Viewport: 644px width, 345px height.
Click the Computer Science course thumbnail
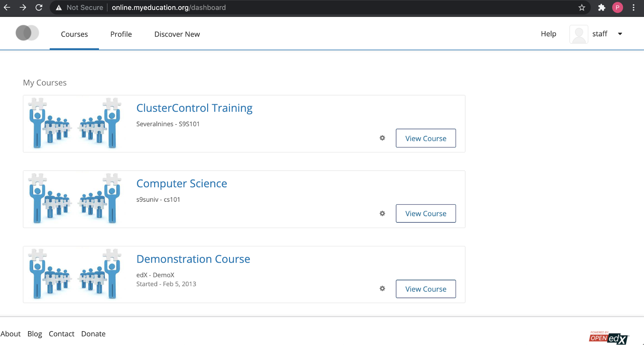tap(75, 199)
